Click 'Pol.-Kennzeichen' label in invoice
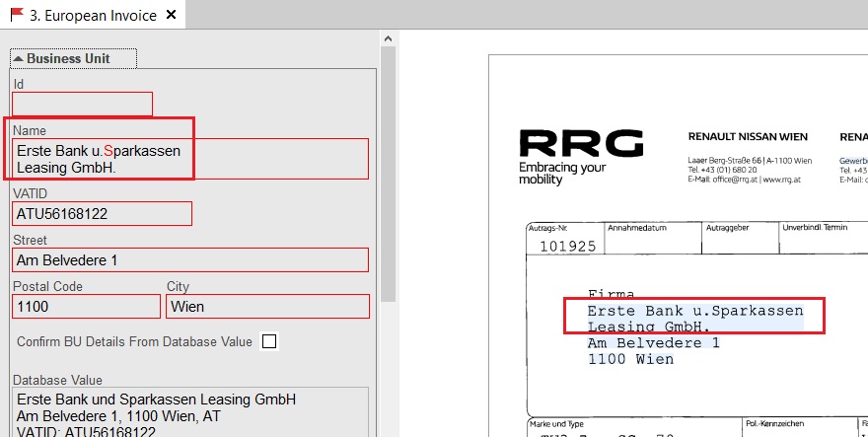The image size is (868, 437). tap(774, 424)
